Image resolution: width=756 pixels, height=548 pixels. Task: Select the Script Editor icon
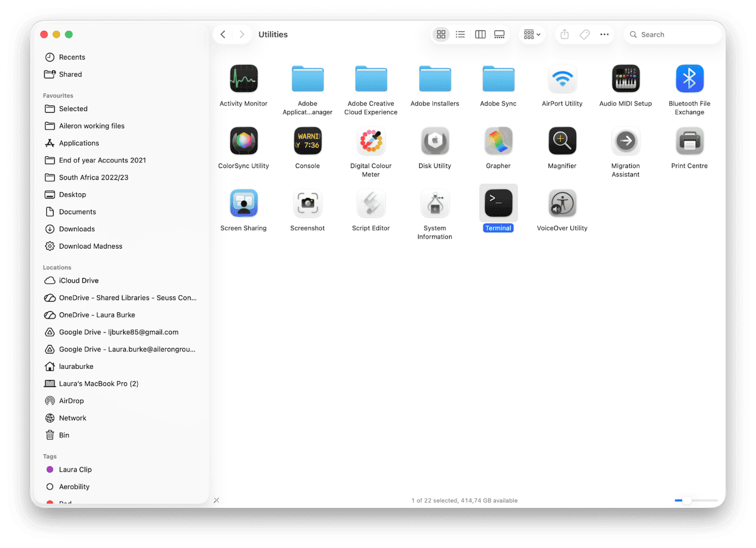[371, 203]
